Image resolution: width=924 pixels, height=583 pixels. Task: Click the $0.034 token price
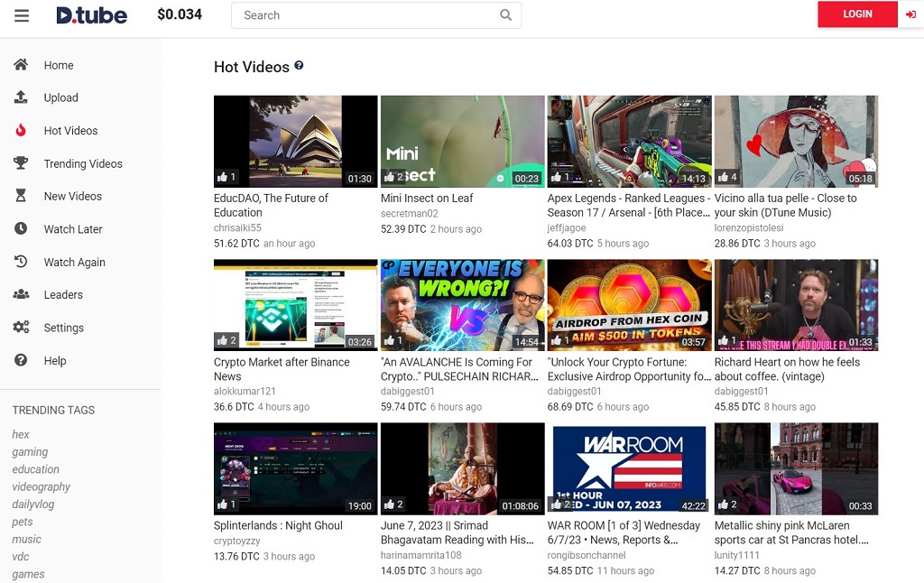click(x=180, y=14)
